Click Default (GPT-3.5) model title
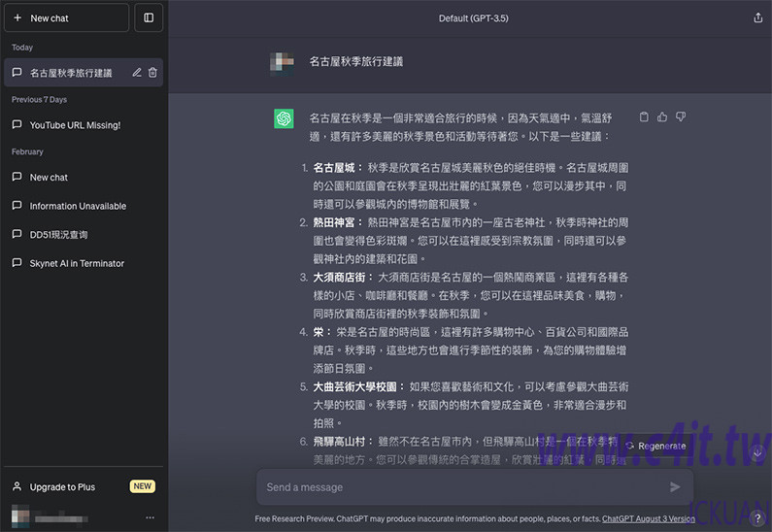This screenshot has width=772, height=532. pyautogui.click(x=474, y=18)
